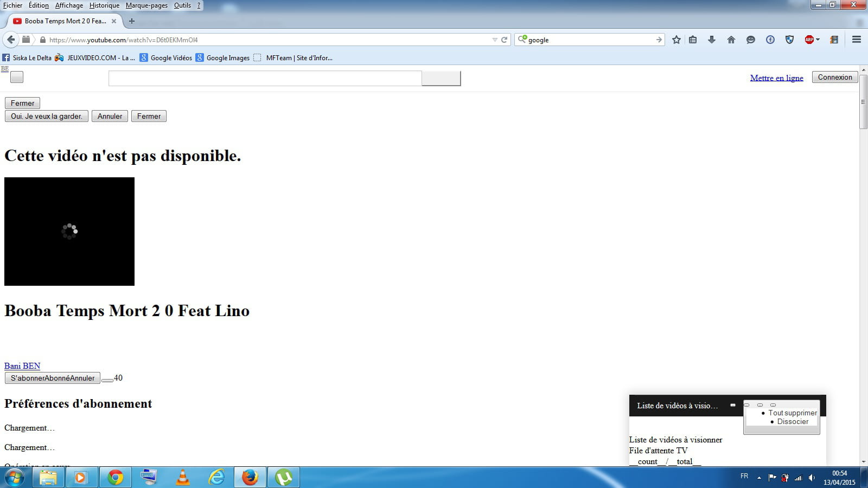Open Windows Explorer folder in taskbar
868x488 pixels.
point(48,477)
